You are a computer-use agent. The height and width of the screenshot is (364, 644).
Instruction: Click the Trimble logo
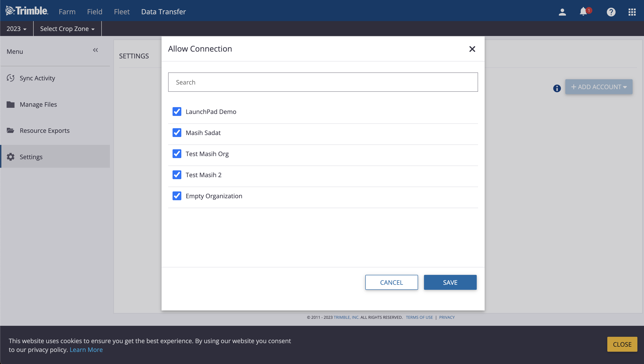27,11
